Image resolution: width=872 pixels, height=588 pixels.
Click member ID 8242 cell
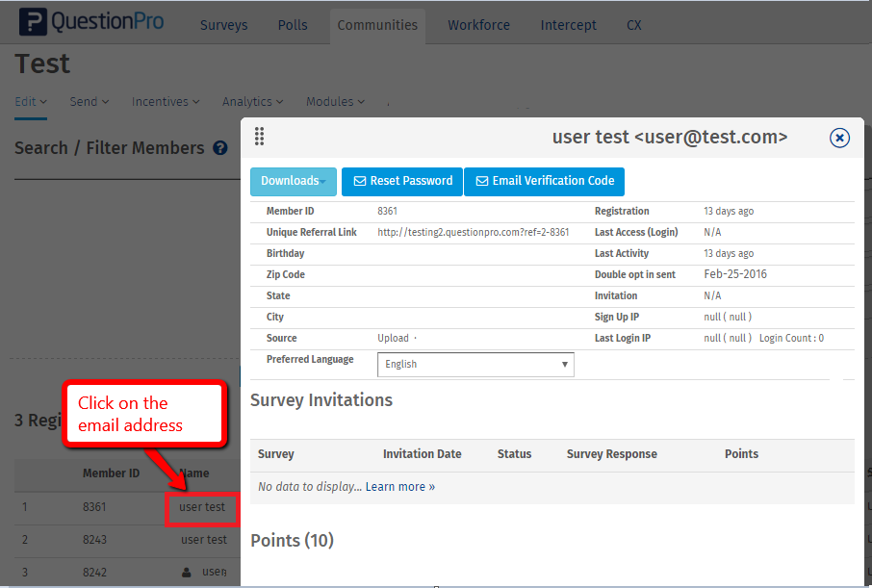[94, 573]
